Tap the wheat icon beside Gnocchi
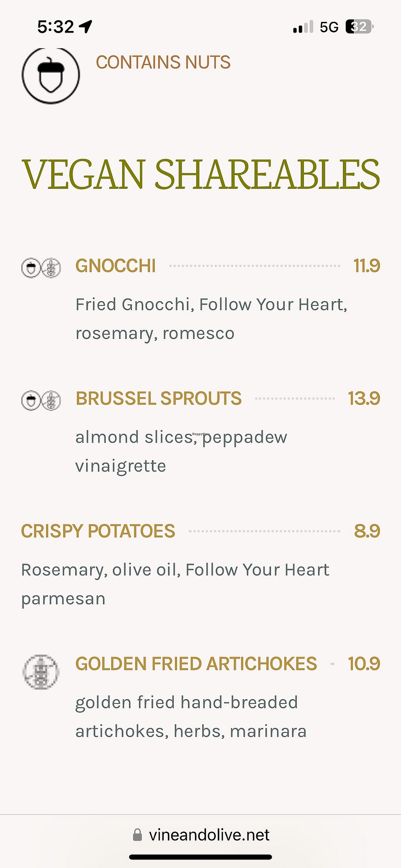401x868 pixels. (x=51, y=268)
